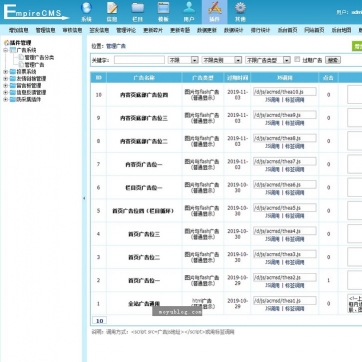Click ad name 内容页广告位一
The image size is (362, 362).
144,164
